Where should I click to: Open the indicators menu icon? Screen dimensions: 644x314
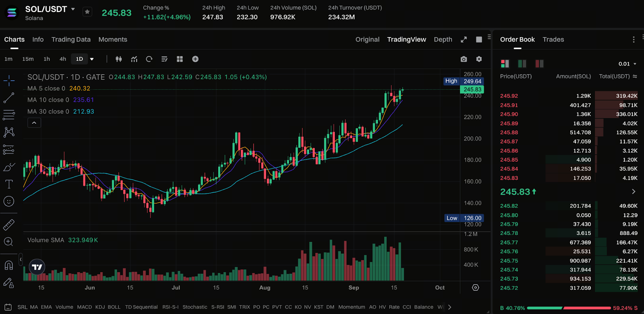134,59
